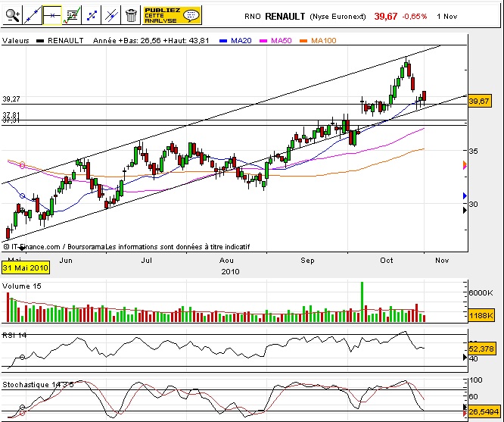Click the 31 Mai 2010 date label
Viewport: 504px width, 422px height.
(x=26, y=267)
